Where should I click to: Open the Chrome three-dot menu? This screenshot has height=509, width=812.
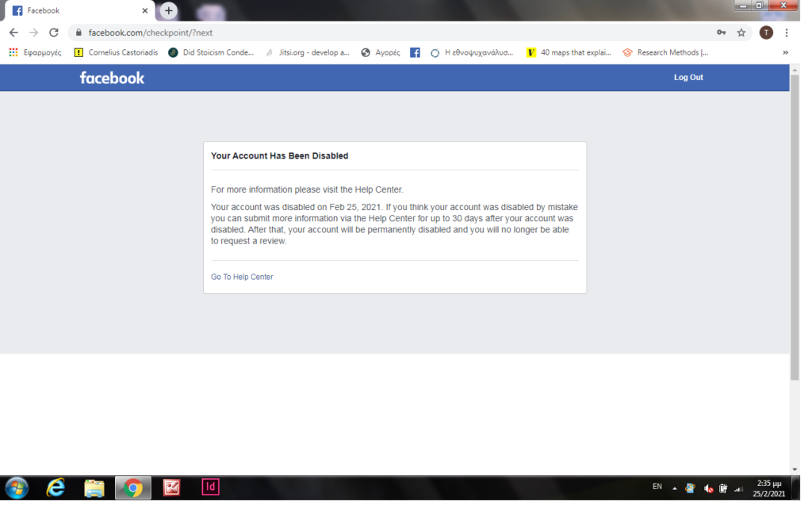point(786,33)
